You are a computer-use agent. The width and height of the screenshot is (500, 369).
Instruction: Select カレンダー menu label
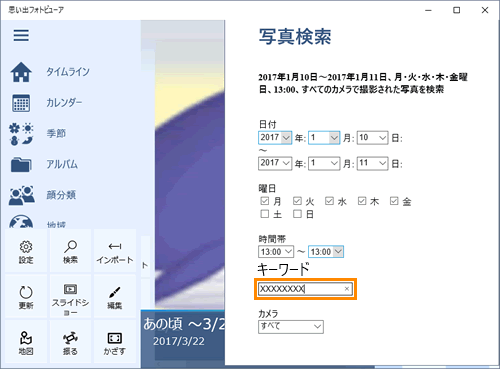click(x=64, y=103)
